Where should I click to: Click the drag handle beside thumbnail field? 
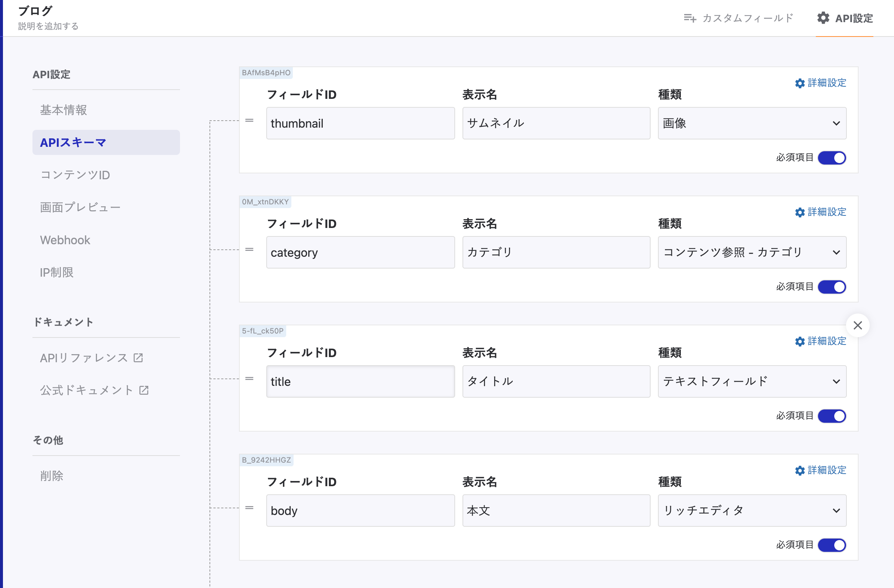coord(249,121)
